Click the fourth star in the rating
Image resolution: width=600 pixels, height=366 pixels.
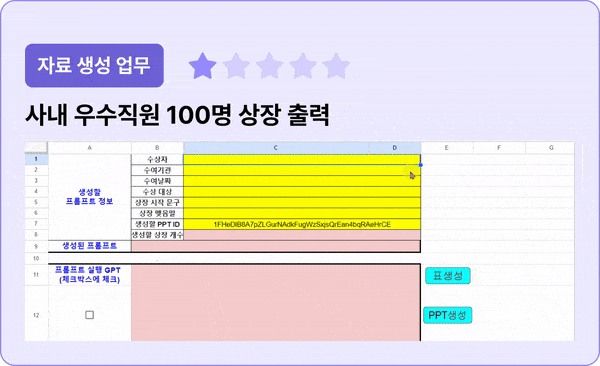click(x=303, y=66)
